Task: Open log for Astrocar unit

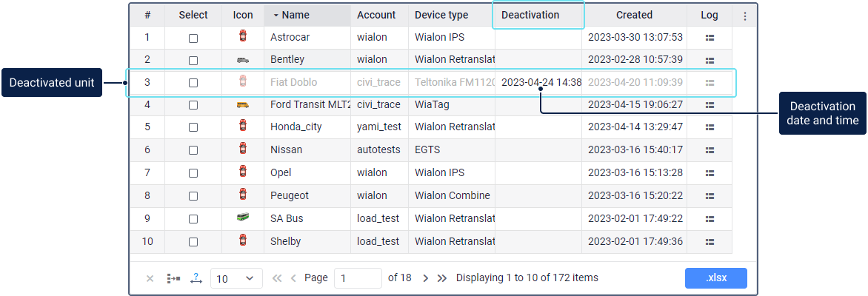Action: pos(709,38)
